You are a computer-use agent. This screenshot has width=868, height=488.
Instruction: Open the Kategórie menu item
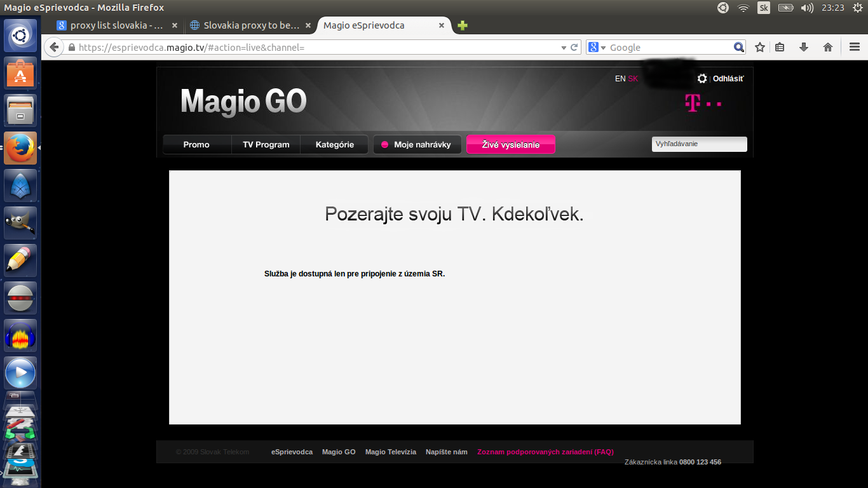[x=335, y=144]
